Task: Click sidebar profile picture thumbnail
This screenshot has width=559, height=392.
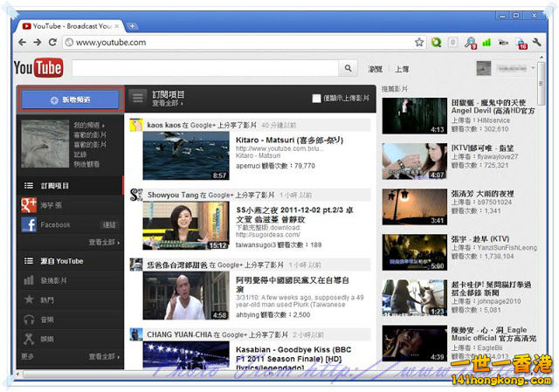Action: pos(45,143)
